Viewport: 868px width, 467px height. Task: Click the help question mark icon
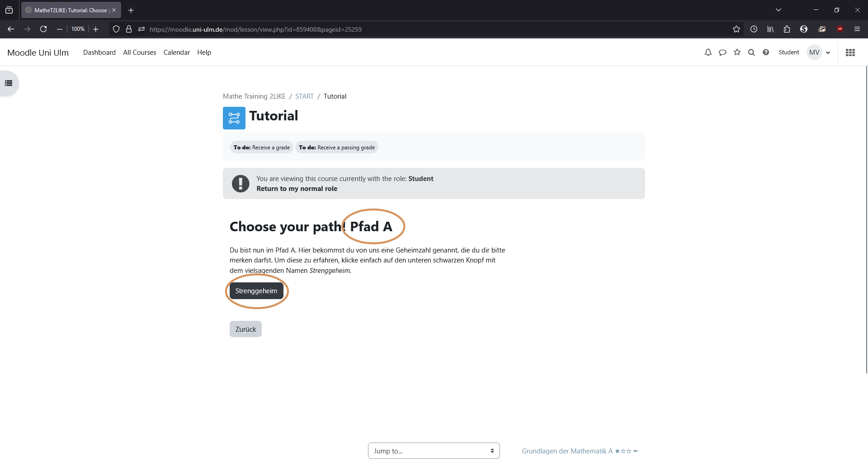(766, 52)
